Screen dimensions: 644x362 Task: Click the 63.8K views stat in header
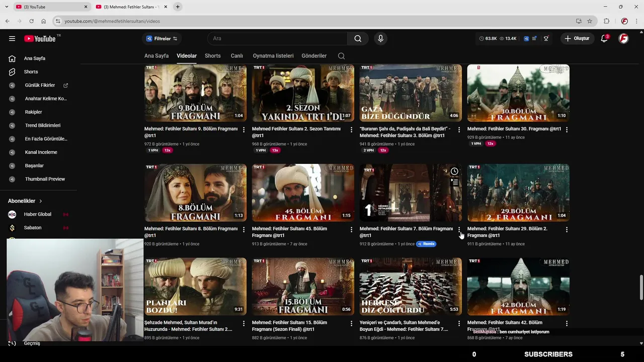(x=488, y=39)
